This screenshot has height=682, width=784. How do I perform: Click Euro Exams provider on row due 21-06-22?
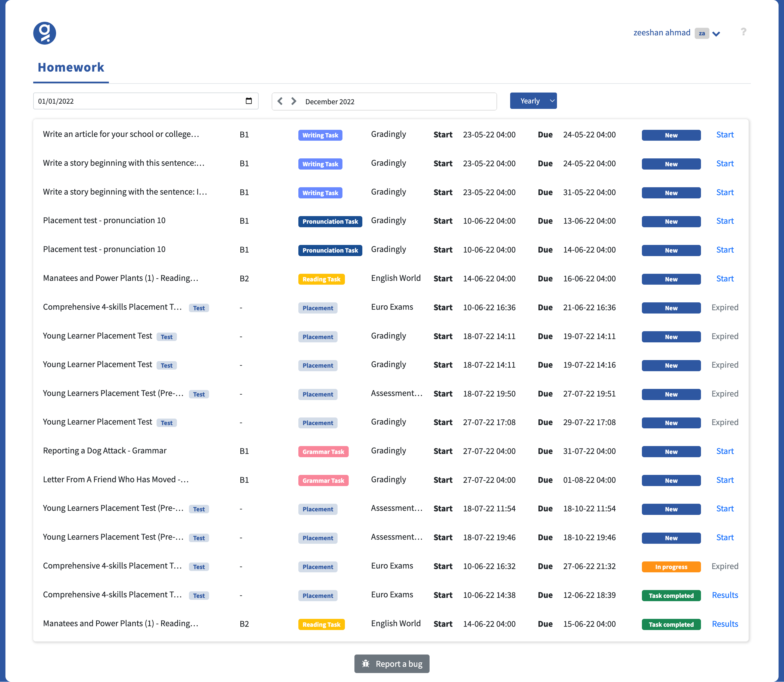click(x=392, y=307)
